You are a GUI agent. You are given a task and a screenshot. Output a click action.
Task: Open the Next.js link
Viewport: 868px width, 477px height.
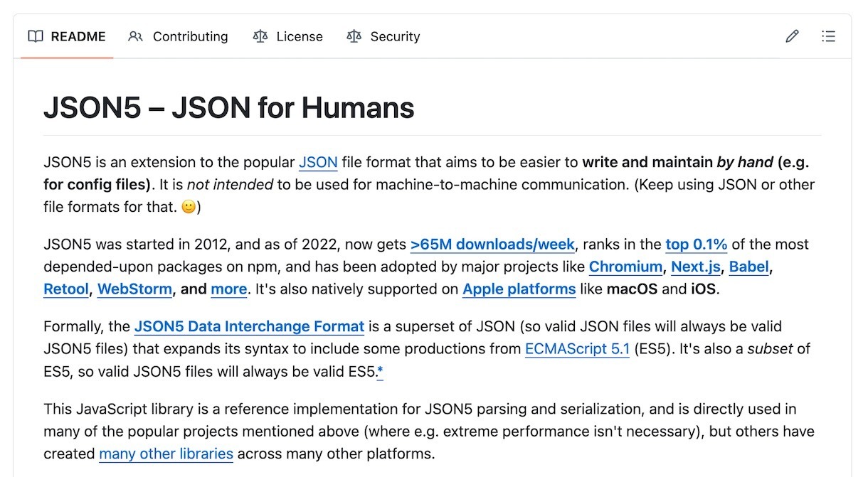696,267
